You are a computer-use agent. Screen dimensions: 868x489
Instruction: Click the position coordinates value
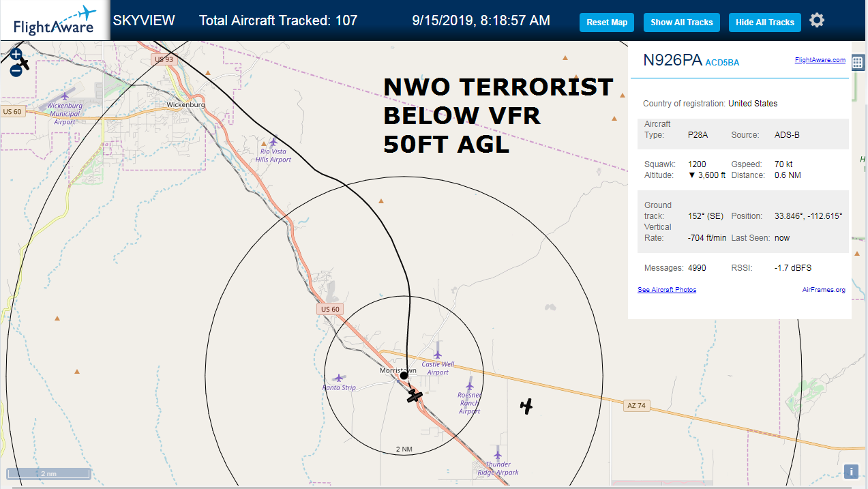809,216
